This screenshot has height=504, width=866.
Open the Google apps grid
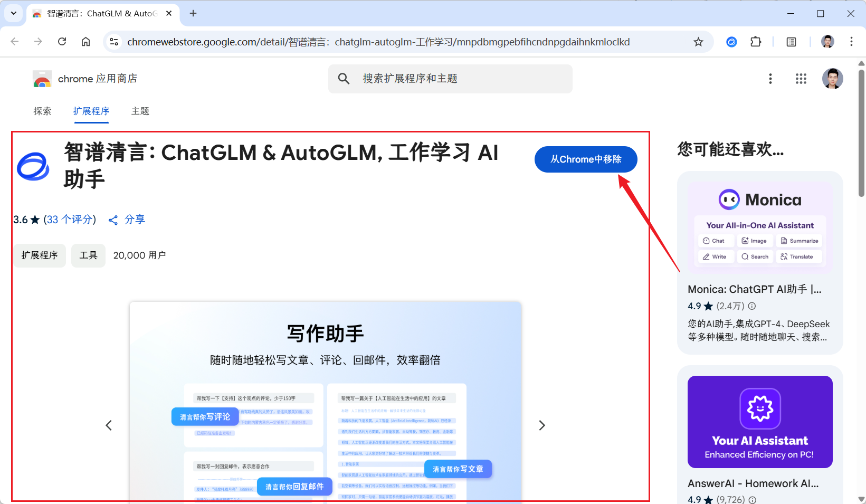pos(801,79)
